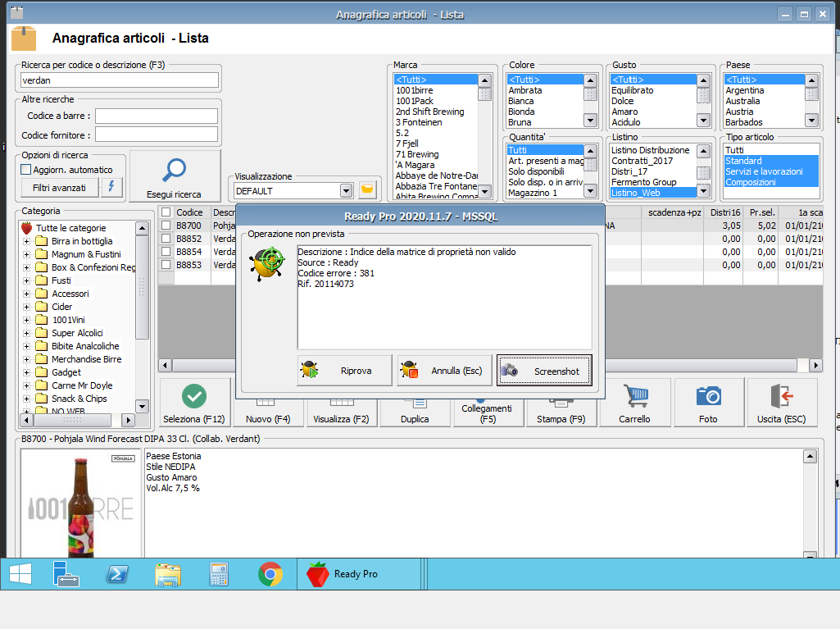Open Server Manager from taskbar
840x629 pixels.
(66, 574)
